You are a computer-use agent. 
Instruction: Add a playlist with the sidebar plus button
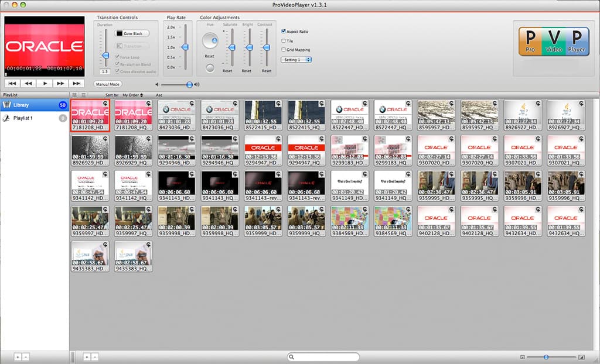pos(18,357)
